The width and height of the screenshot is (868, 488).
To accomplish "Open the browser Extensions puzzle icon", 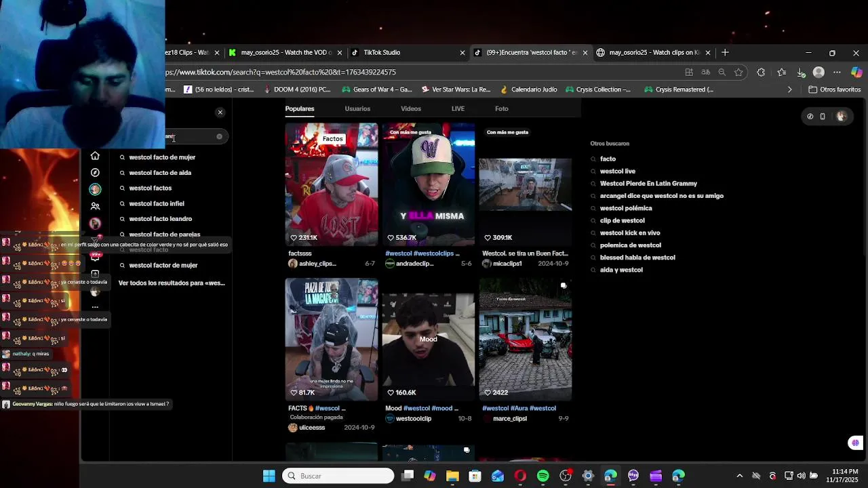I will point(761,73).
